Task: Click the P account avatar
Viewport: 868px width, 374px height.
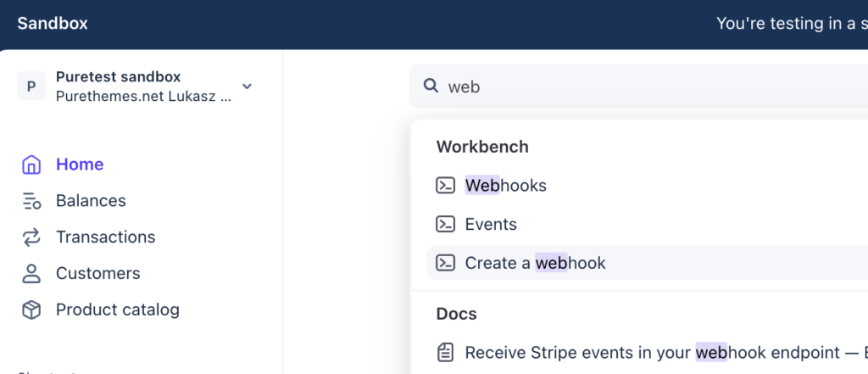Action: click(x=31, y=87)
